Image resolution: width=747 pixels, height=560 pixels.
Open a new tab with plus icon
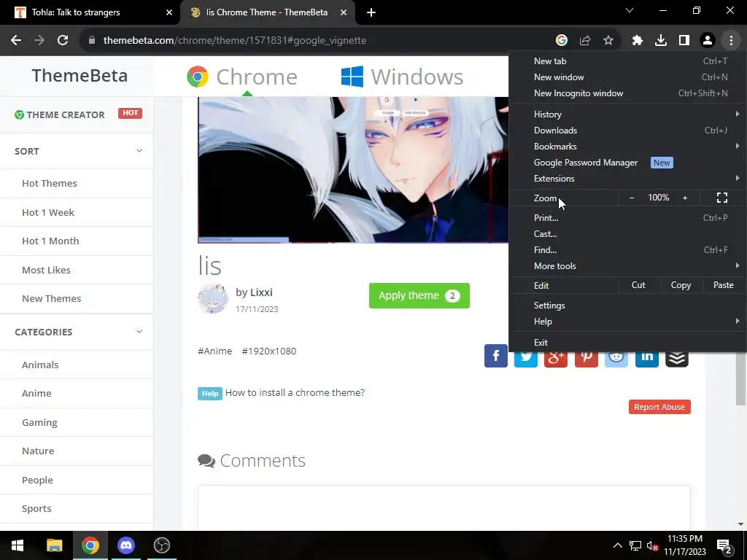371,13
